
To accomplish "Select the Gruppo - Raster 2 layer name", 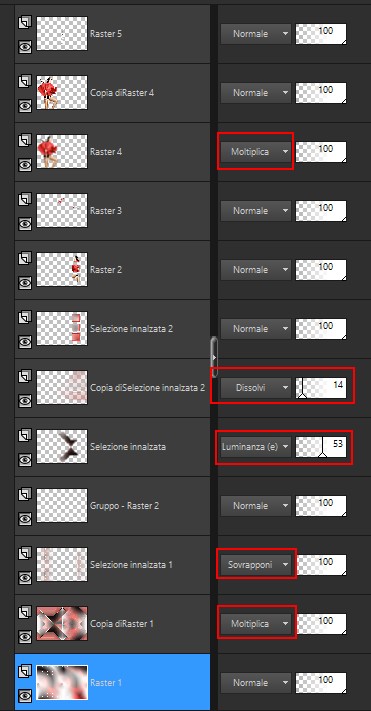I will point(124,506).
